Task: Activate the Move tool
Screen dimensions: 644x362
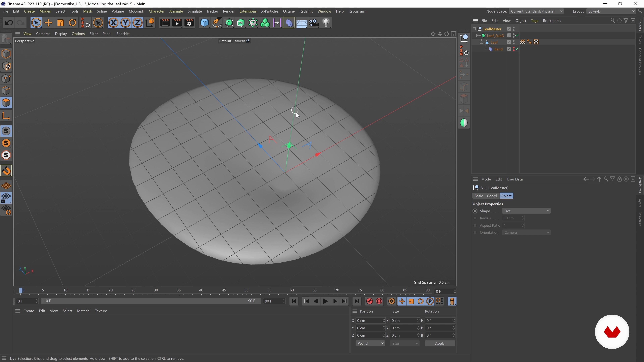Action: tap(48, 23)
